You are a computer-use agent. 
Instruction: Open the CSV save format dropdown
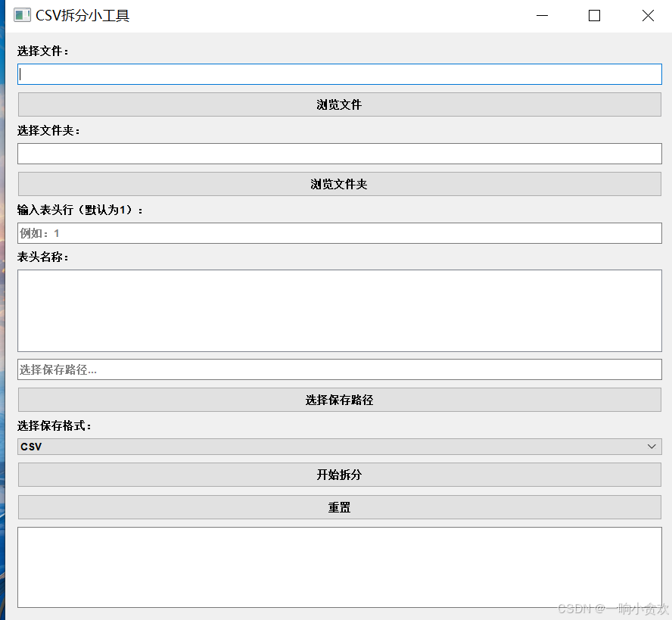click(x=340, y=447)
